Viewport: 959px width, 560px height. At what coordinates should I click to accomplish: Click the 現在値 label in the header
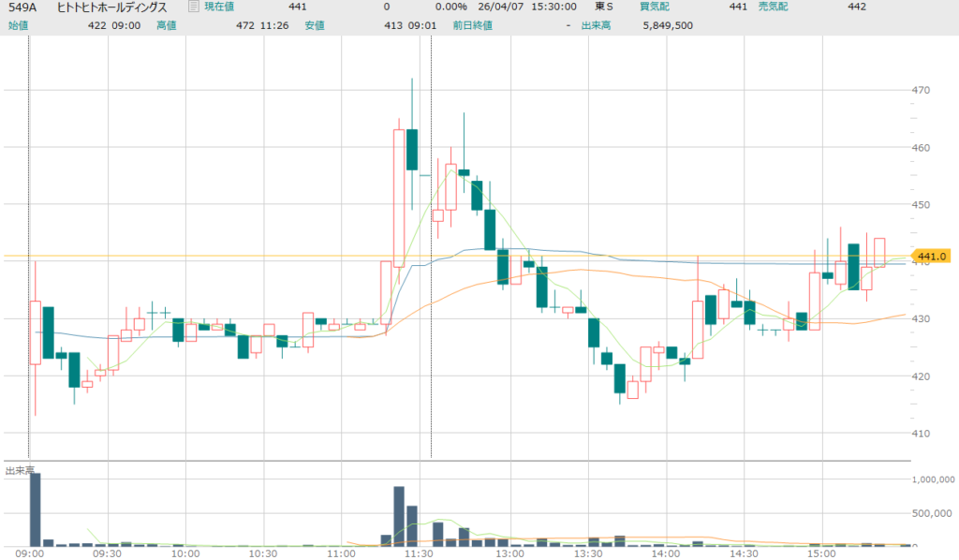pyautogui.click(x=220, y=7)
